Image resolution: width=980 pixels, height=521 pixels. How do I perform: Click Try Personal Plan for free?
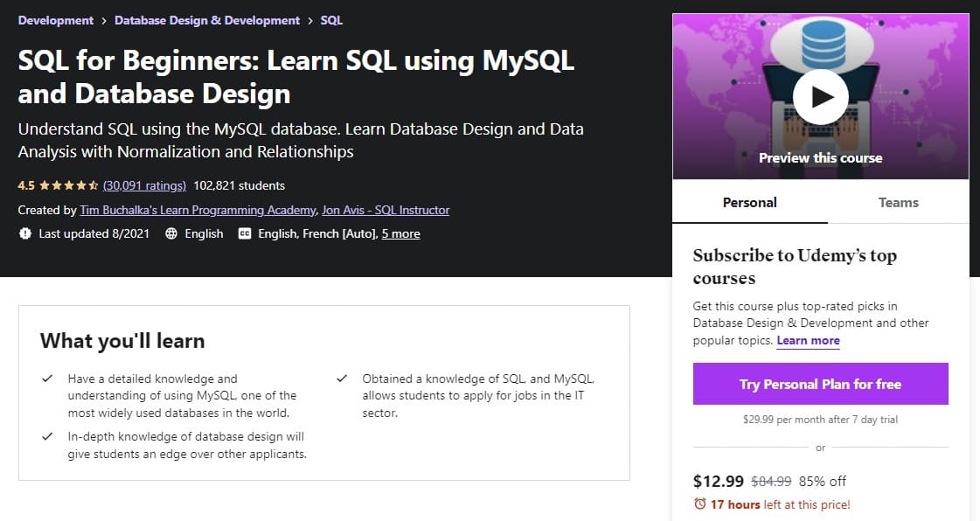(x=820, y=384)
